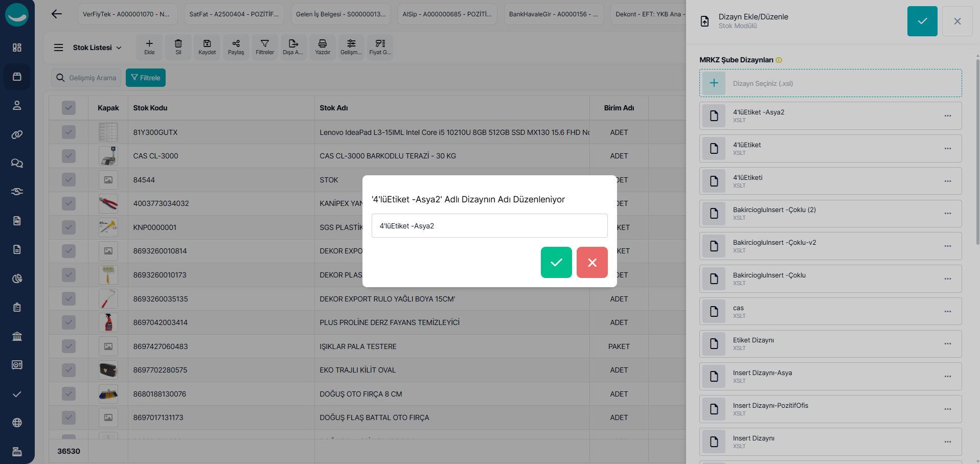Open three-dot menu for Etiket Dizaynı
This screenshot has width=980, height=464.
(x=947, y=344)
